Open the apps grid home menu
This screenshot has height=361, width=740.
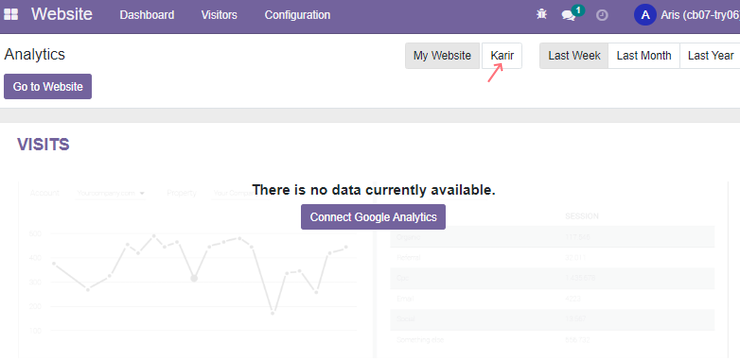tap(11, 15)
